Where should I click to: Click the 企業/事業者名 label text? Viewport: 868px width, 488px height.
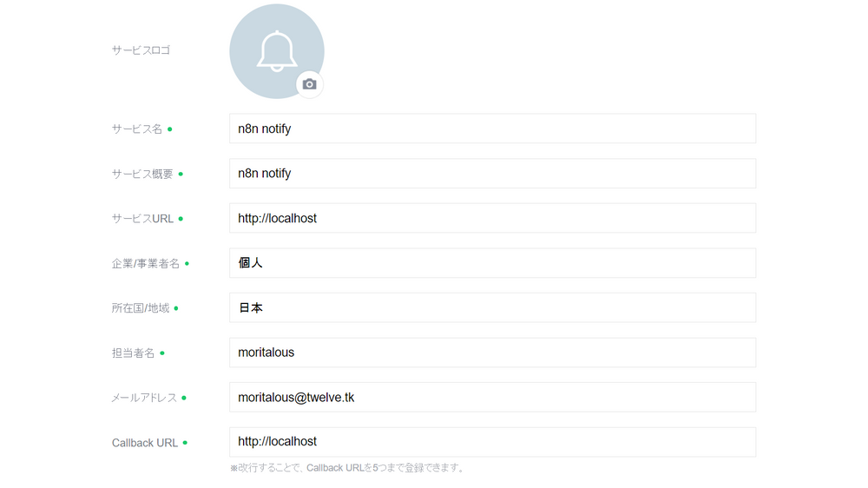[x=146, y=264]
